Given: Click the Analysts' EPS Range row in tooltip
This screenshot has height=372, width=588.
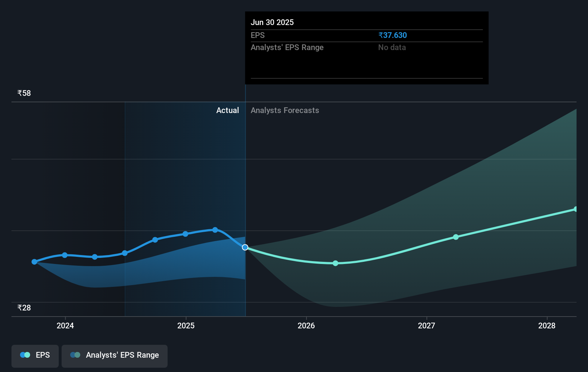Looking at the screenshot, I should 287,47.
